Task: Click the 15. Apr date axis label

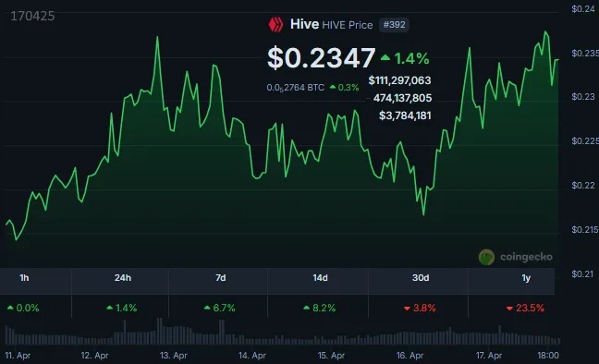Action: pyautogui.click(x=331, y=356)
